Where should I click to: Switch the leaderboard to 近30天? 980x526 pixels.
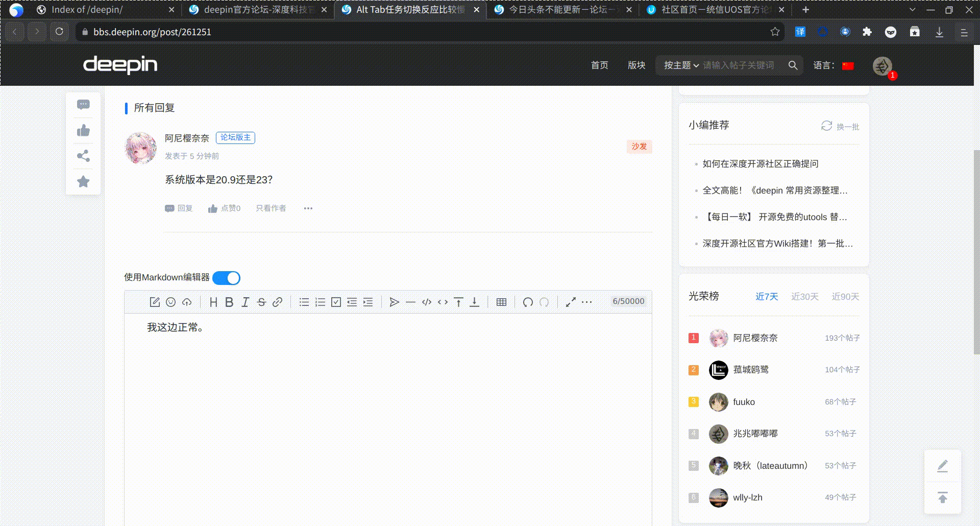(x=805, y=296)
